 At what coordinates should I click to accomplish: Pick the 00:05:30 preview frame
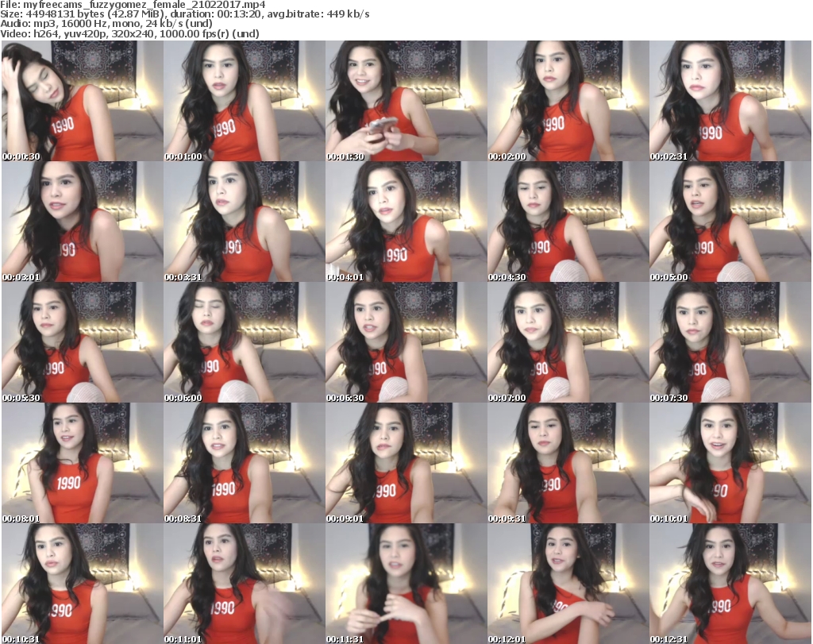click(x=83, y=343)
